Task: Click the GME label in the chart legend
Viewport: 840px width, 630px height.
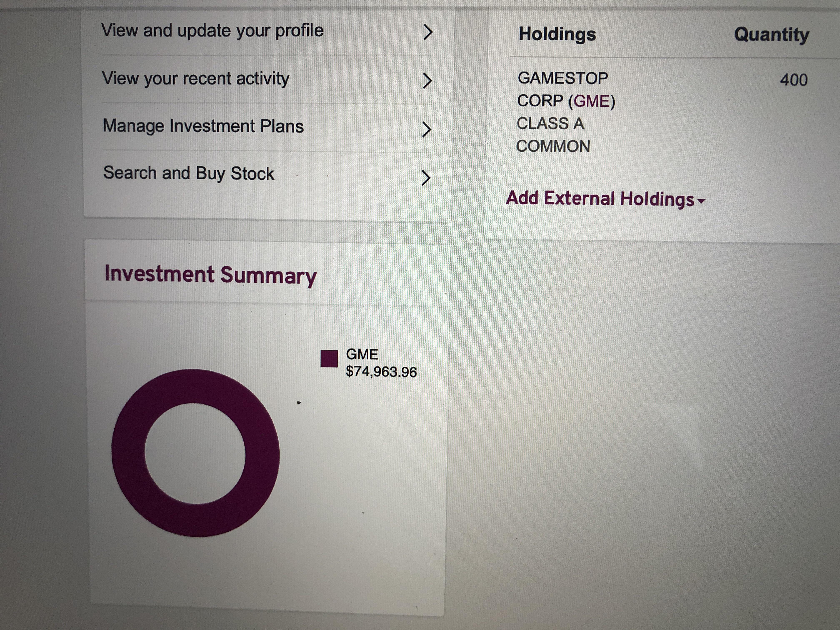Action: 362,354
